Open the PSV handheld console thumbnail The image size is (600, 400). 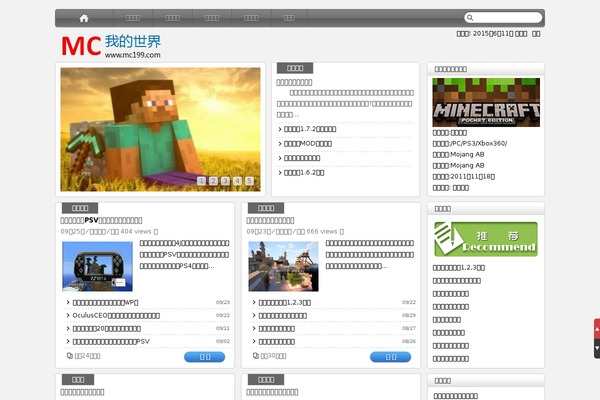point(97,266)
